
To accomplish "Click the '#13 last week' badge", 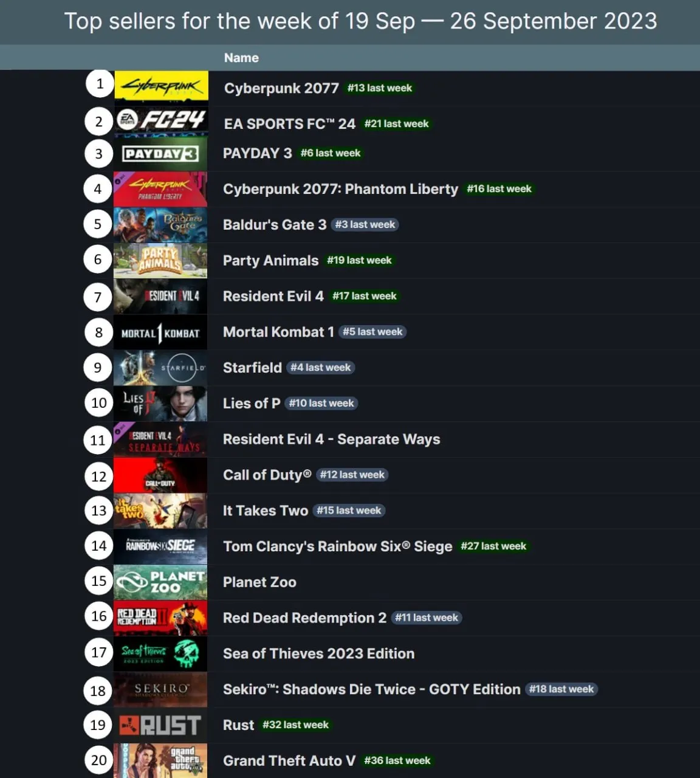I will coord(380,88).
